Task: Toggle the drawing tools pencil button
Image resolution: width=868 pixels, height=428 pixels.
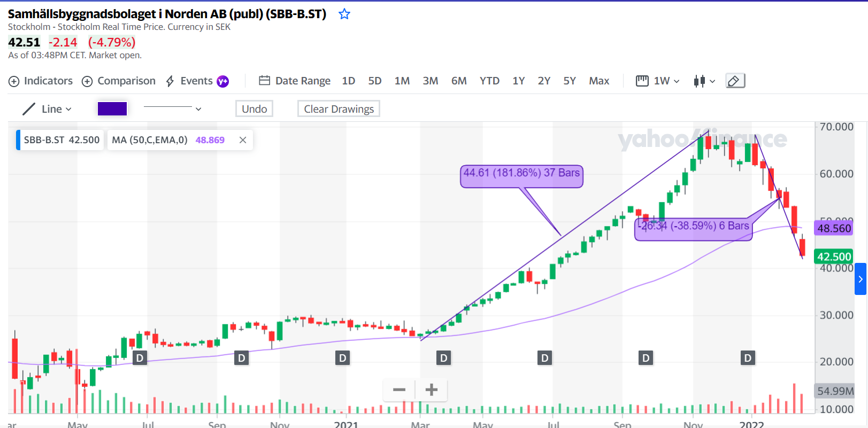Action: (x=735, y=81)
